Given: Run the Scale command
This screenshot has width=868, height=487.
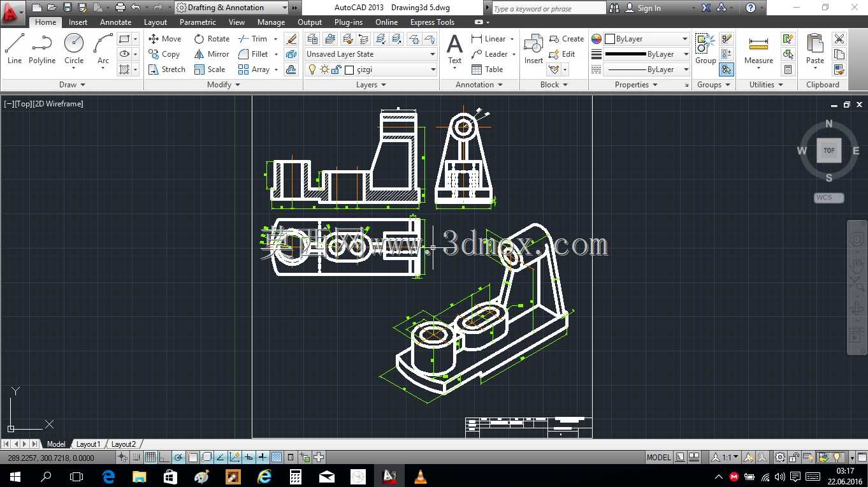Looking at the screenshot, I should pos(210,69).
